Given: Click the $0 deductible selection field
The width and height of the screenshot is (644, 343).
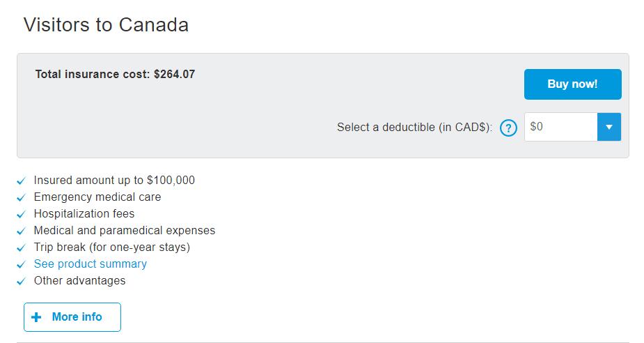Looking at the screenshot, I should (560, 127).
